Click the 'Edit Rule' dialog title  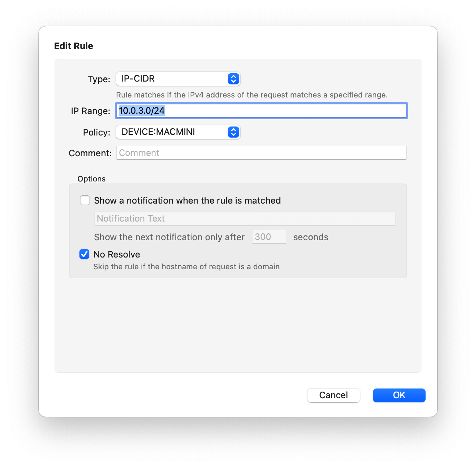[x=74, y=46]
